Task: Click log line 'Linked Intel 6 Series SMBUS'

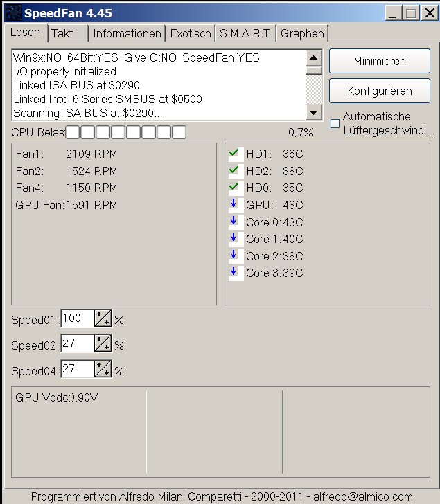Action: [x=108, y=99]
